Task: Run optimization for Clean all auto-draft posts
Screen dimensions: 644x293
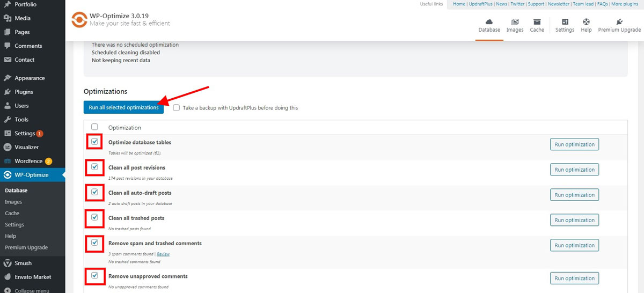Action: tap(574, 195)
